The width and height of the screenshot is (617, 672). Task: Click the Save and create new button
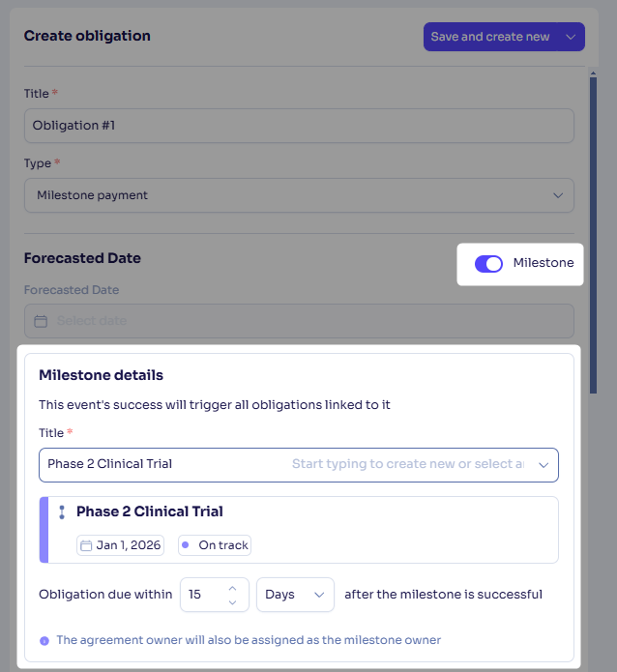click(x=490, y=37)
